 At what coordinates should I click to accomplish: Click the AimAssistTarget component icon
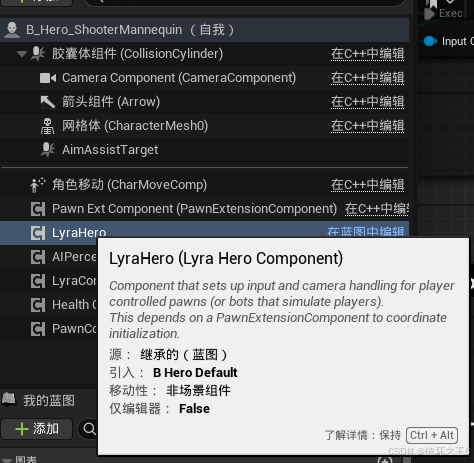[47, 150]
